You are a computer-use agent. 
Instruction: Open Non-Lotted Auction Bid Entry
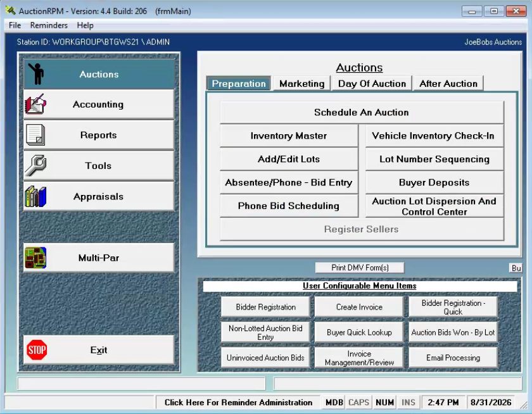(265, 332)
